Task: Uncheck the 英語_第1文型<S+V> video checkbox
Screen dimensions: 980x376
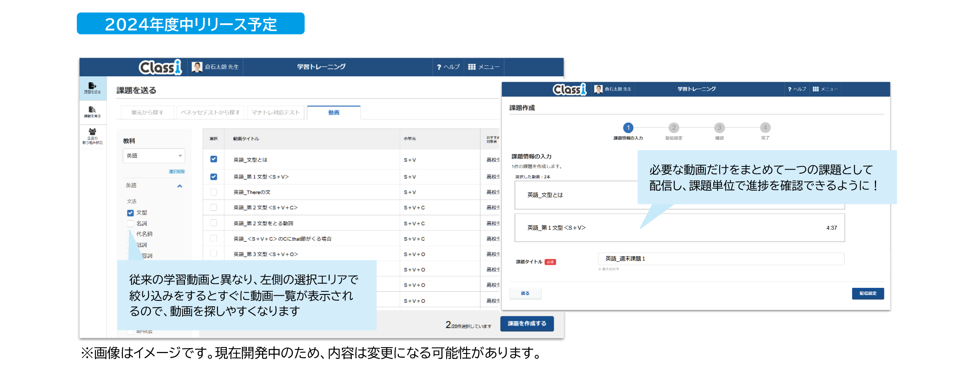Action: [x=214, y=177]
